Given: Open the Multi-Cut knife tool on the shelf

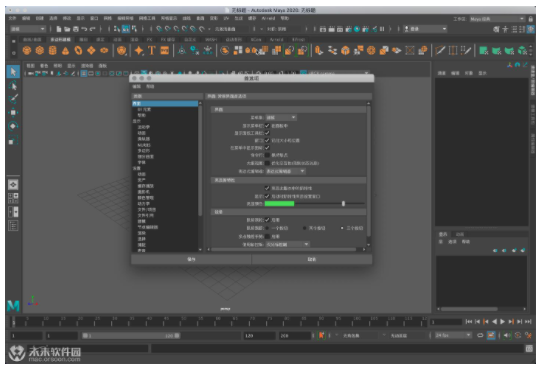Looking at the screenshot, I should 440,51.
